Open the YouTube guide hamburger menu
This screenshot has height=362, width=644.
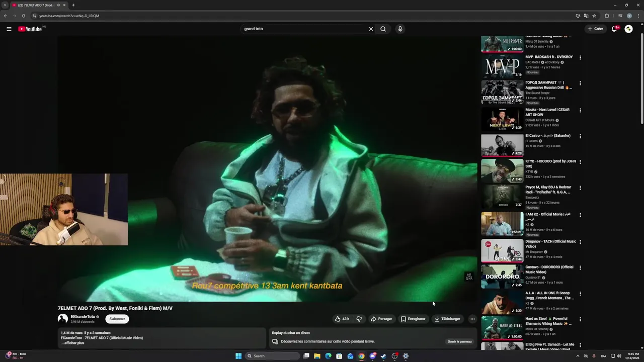[9, 29]
